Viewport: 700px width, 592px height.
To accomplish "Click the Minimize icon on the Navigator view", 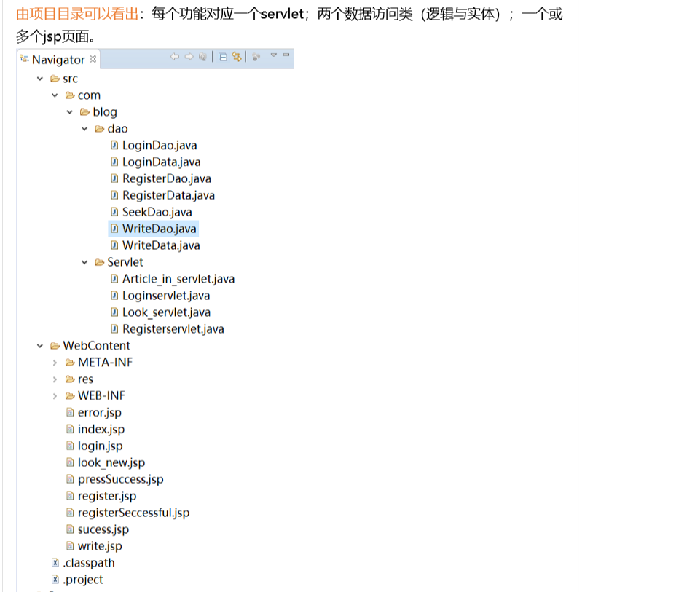I will click(287, 57).
